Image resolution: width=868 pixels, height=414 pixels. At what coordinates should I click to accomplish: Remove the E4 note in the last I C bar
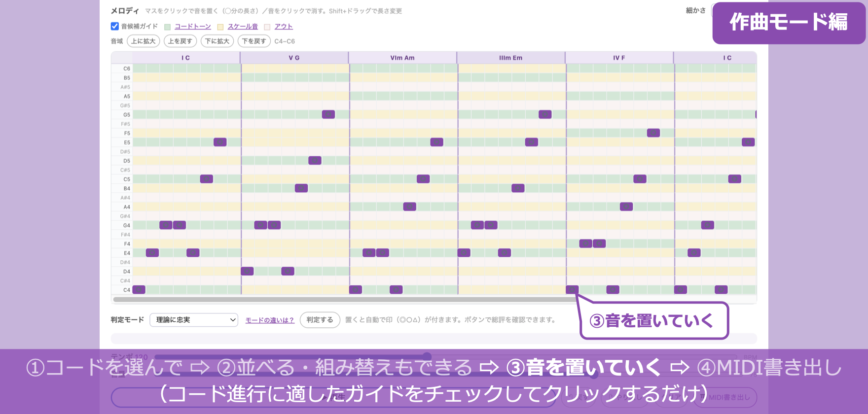[x=694, y=253]
